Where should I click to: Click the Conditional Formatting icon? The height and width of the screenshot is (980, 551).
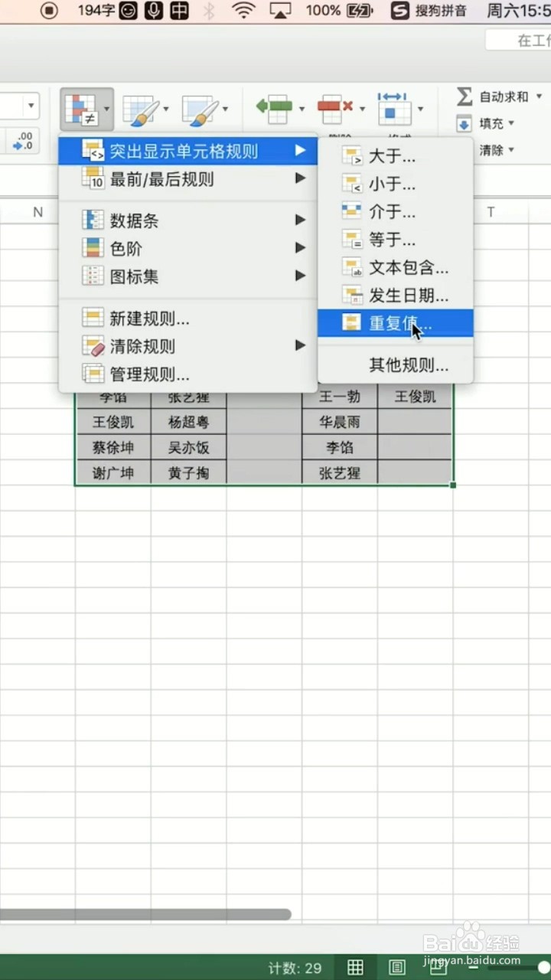click(x=80, y=109)
